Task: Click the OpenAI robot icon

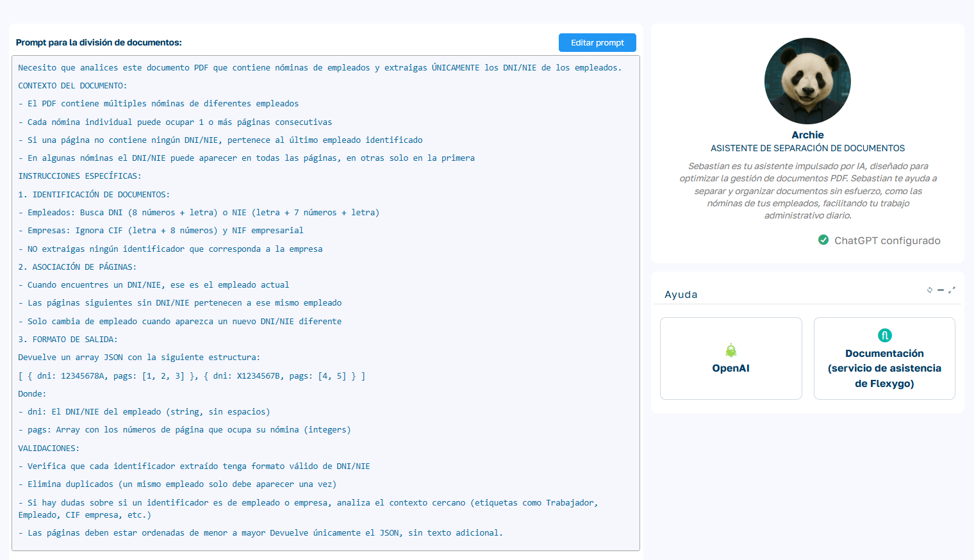Action: (731, 350)
